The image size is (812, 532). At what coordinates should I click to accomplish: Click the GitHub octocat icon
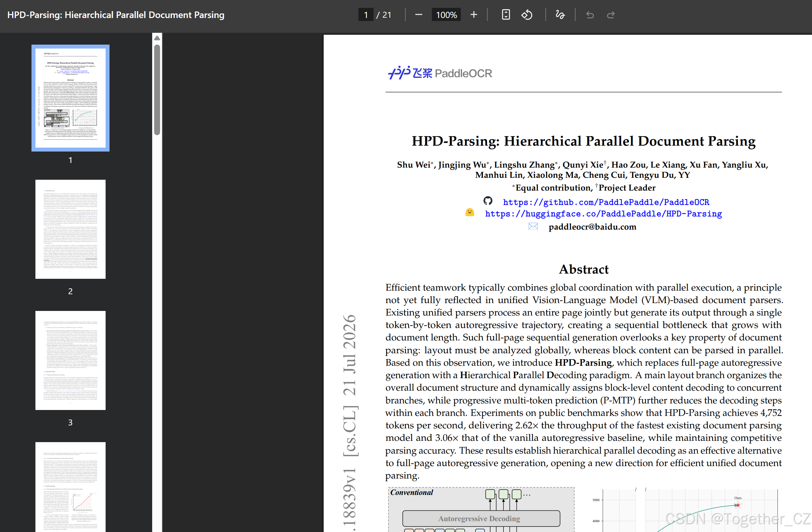pos(488,201)
